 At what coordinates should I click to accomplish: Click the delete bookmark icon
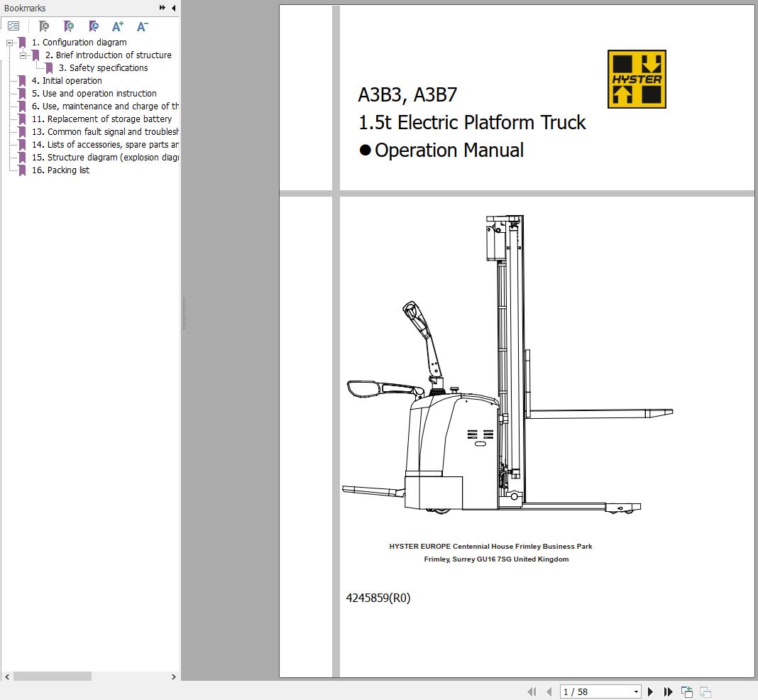[44, 26]
